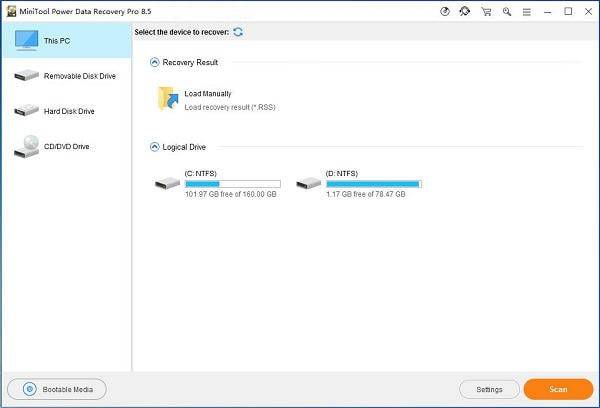
Task: Select the D: NTFS drive icon
Action: tap(309, 183)
